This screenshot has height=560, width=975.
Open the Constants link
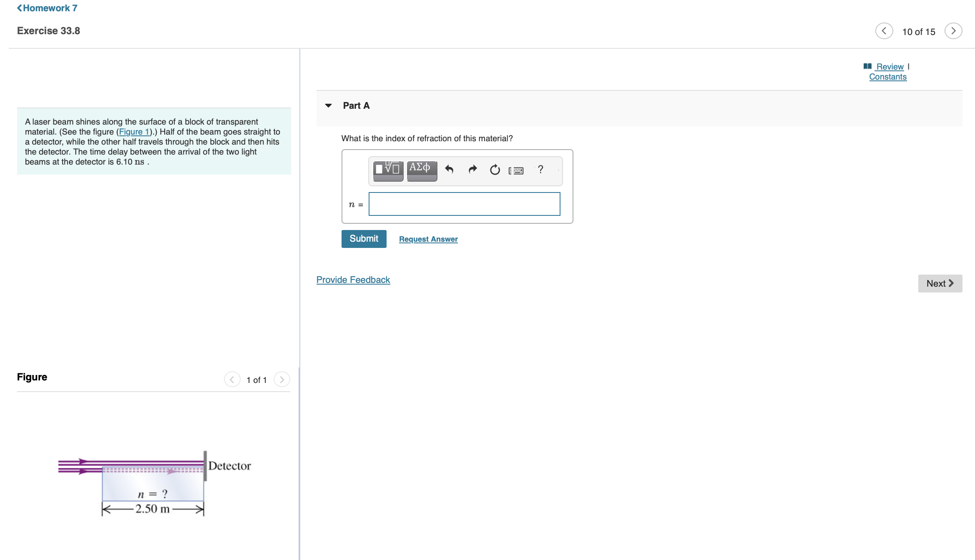pos(888,77)
